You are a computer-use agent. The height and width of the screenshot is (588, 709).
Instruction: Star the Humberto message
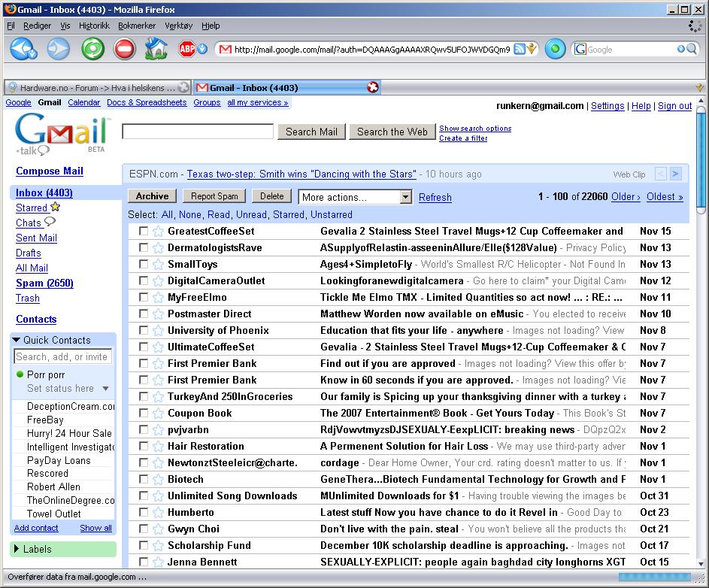(158, 513)
